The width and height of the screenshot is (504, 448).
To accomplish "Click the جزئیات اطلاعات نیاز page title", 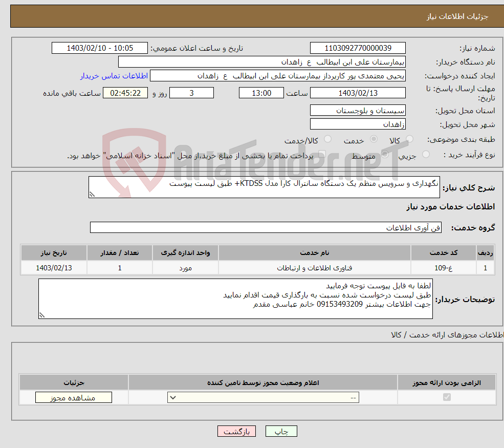I will click(x=457, y=16).
